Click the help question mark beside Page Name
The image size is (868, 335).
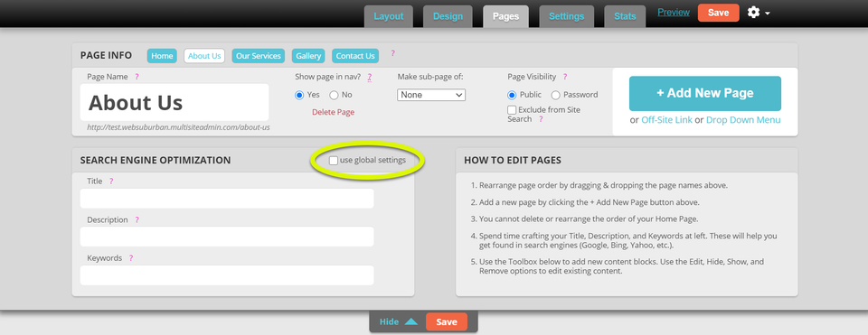137,77
